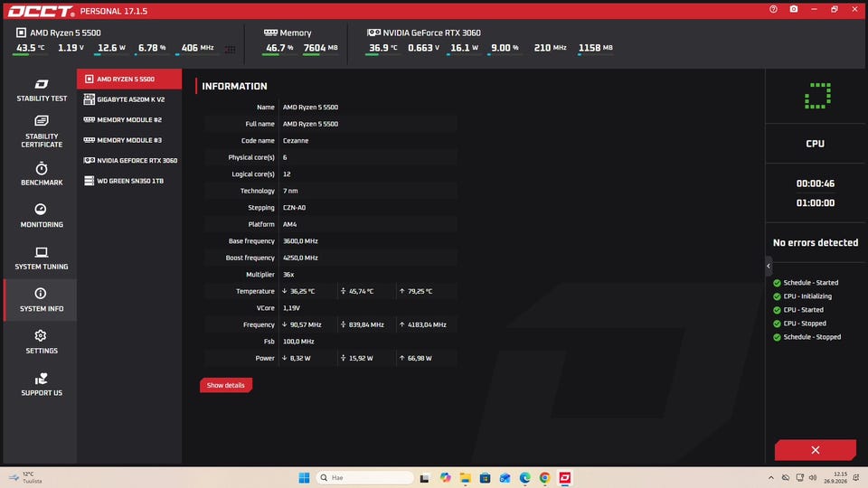This screenshot has width=868, height=488.
Task: Open the Support Us section
Action: tap(42, 384)
